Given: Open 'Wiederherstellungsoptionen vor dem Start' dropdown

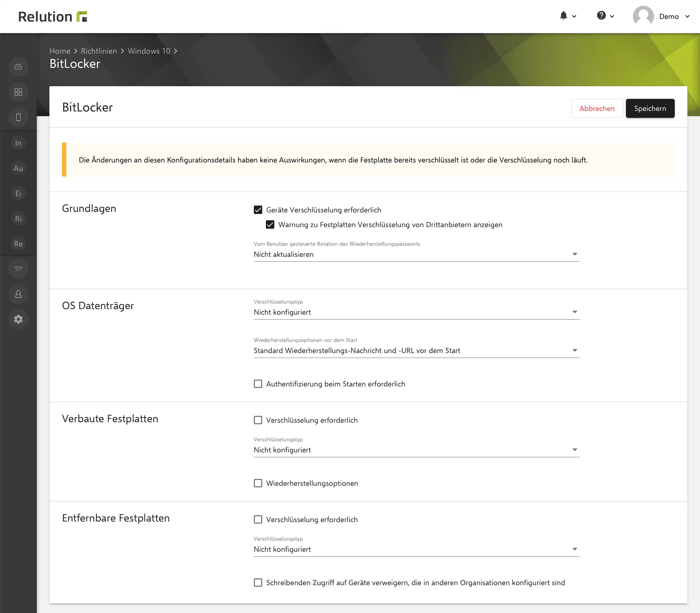Looking at the screenshot, I should pyautogui.click(x=416, y=351).
